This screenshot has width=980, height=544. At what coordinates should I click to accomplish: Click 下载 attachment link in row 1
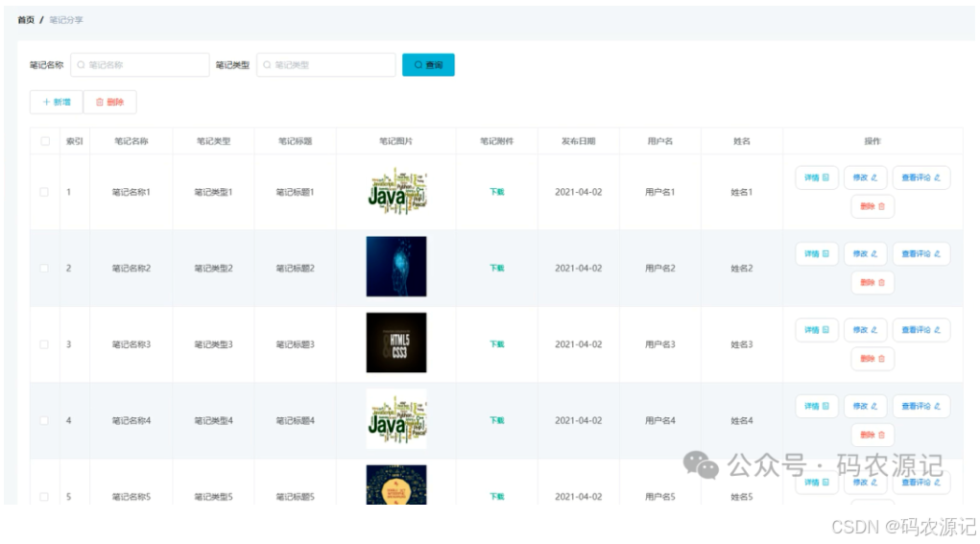point(497,192)
